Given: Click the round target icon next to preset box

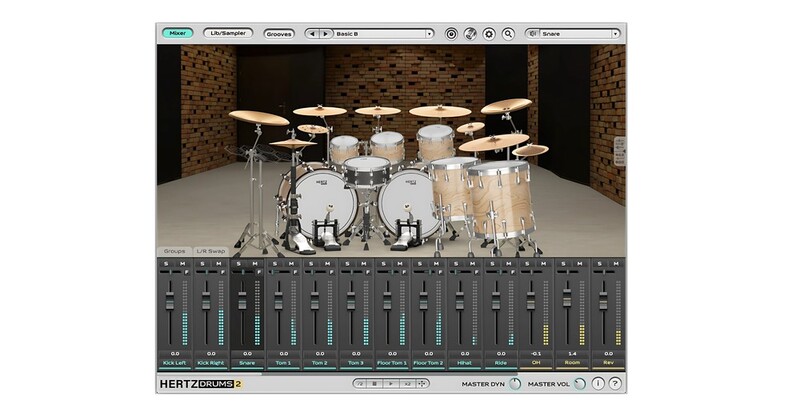Looking at the screenshot, I should pos(451,34).
